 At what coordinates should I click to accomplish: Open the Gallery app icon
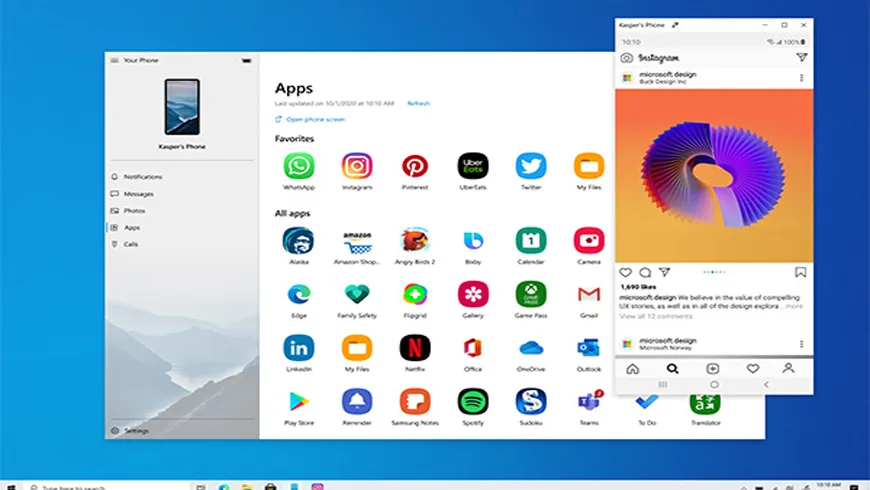473,295
